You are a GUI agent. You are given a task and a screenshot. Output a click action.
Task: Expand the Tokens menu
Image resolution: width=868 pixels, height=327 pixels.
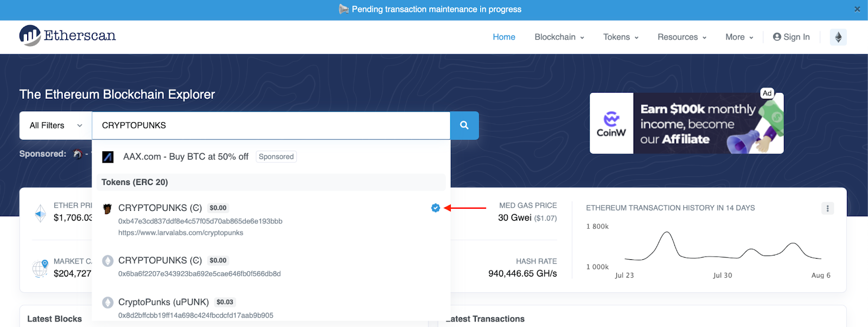(621, 37)
